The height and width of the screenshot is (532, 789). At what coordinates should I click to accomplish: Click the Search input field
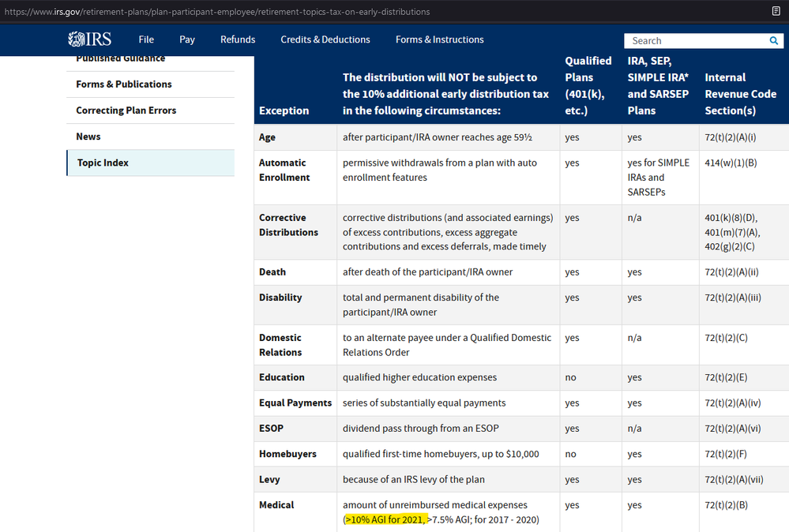[x=697, y=41]
